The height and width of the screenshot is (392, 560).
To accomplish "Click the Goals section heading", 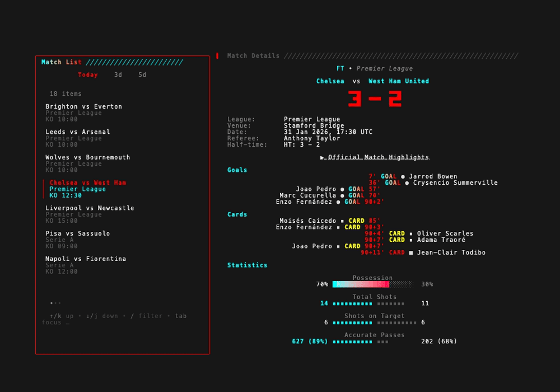I will pyautogui.click(x=237, y=170).
